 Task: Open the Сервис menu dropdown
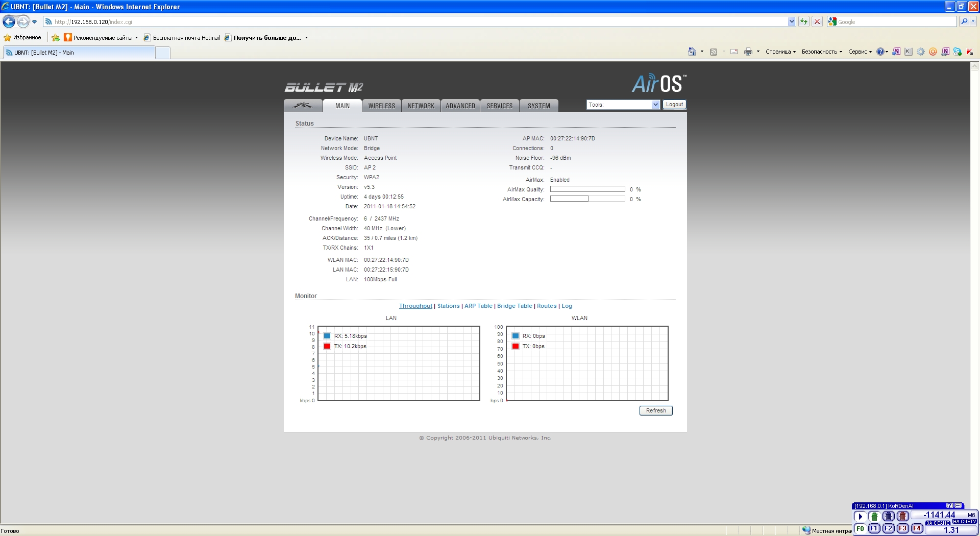pyautogui.click(x=860, y=52)
